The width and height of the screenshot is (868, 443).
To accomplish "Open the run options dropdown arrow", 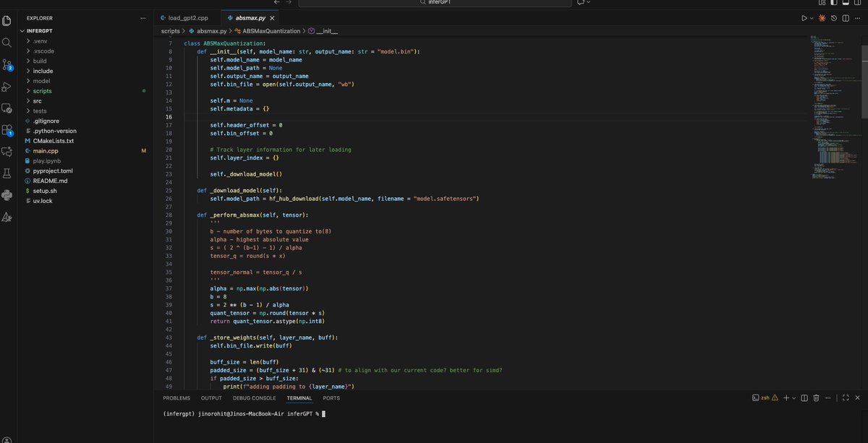I will 812,17.
